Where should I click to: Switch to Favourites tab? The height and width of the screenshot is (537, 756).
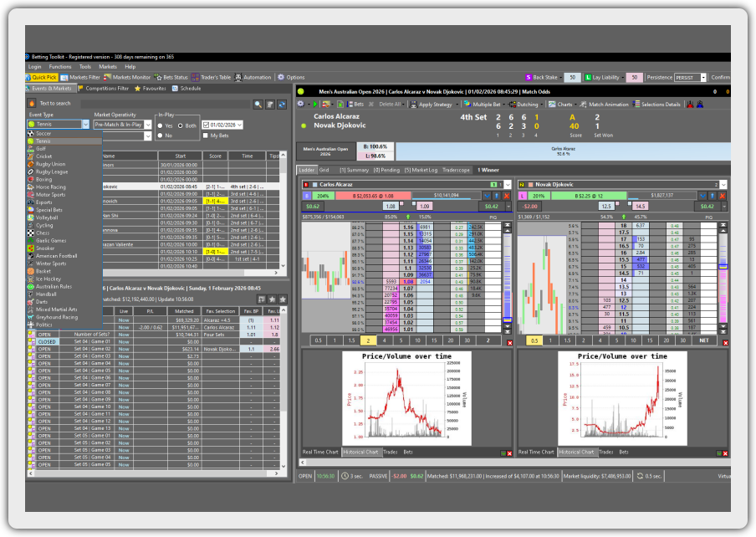point(151,88)
